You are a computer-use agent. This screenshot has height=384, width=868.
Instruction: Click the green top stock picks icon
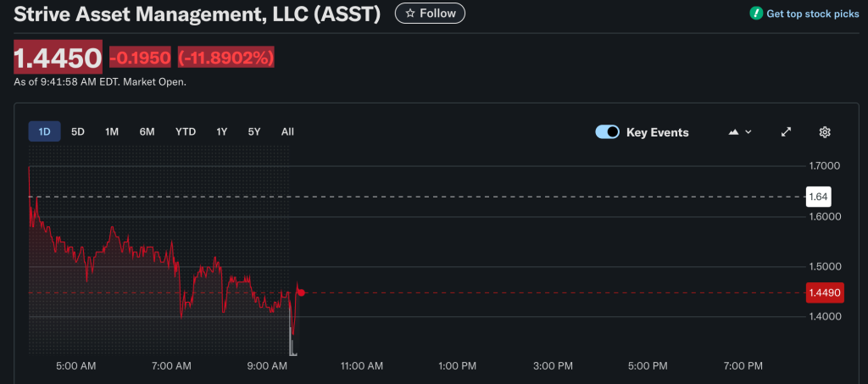point(755,14)
